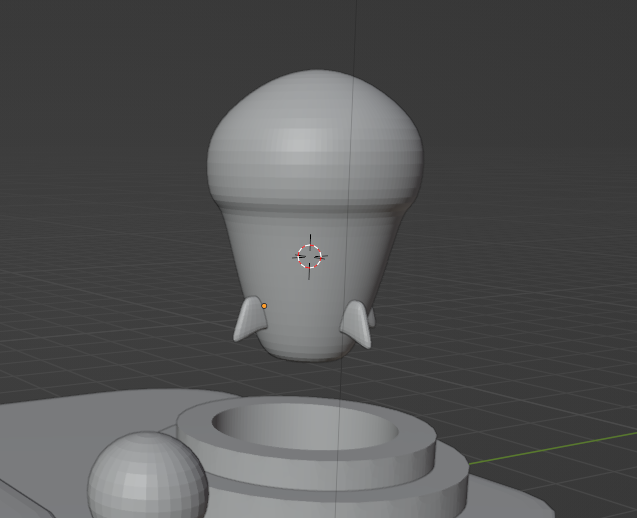Select the faceted sphere at the bottom left
637x518 pixels.
pos(148,475)
